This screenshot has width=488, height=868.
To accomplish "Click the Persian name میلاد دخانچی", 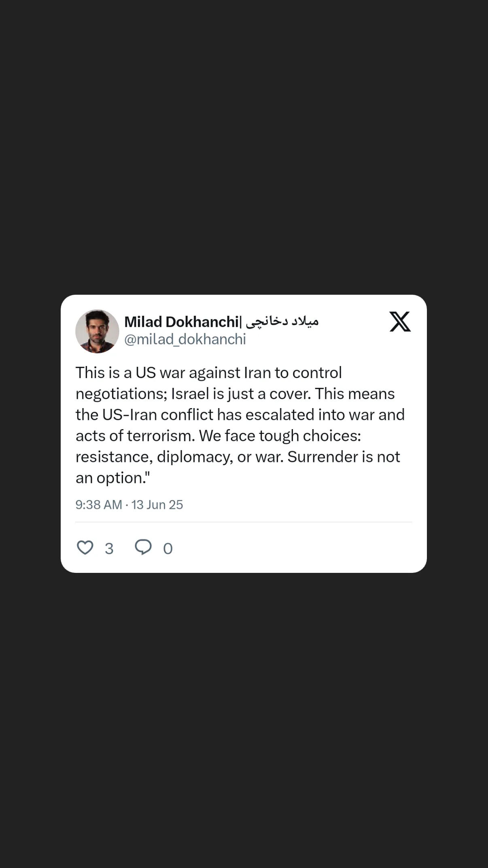I will tap(282, 322).
